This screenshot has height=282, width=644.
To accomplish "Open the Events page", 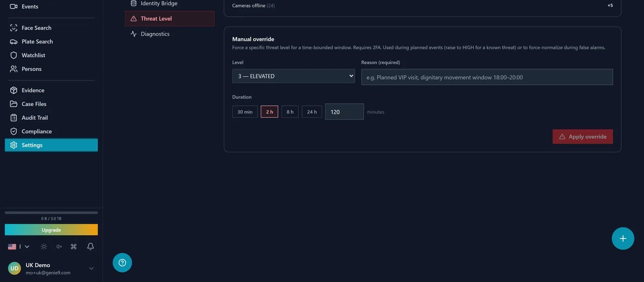I will (x=51, y=6).
